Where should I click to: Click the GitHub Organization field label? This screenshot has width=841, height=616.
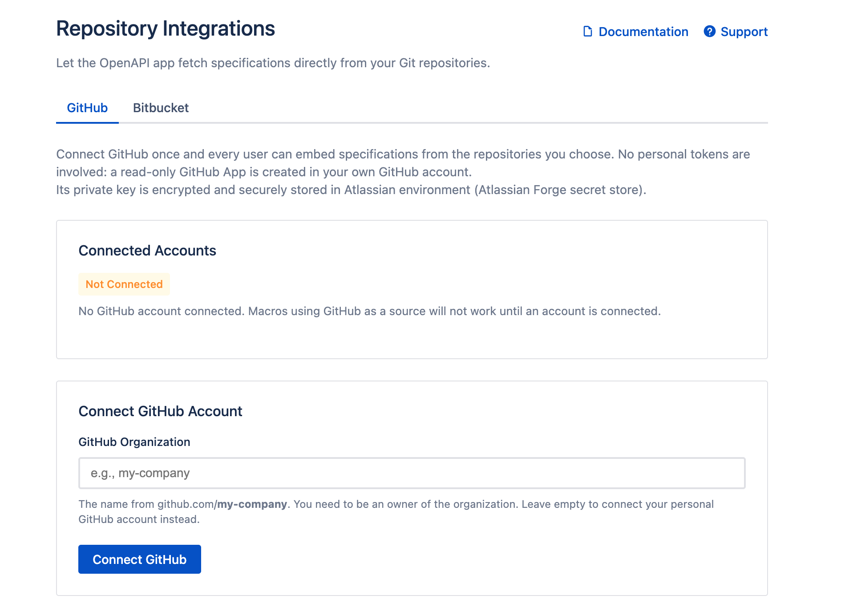[134, 442]
